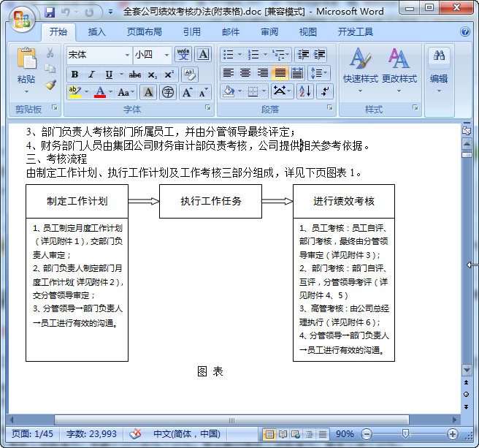
Task: Align text right
Action: coord(262,73)
